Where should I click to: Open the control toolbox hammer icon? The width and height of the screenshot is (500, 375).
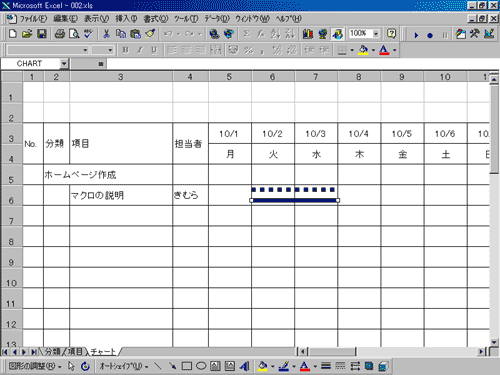tap(475, 34)
